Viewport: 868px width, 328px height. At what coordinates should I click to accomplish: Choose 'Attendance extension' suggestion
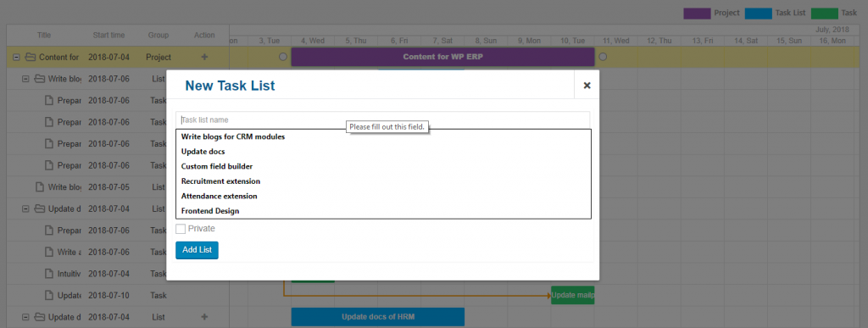[x=220, y=197]
